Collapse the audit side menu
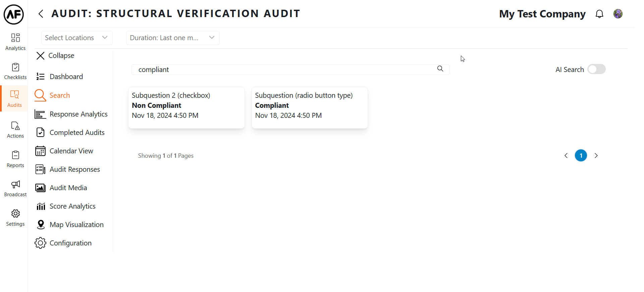This screenshot has width=644, height=292. 55,56
